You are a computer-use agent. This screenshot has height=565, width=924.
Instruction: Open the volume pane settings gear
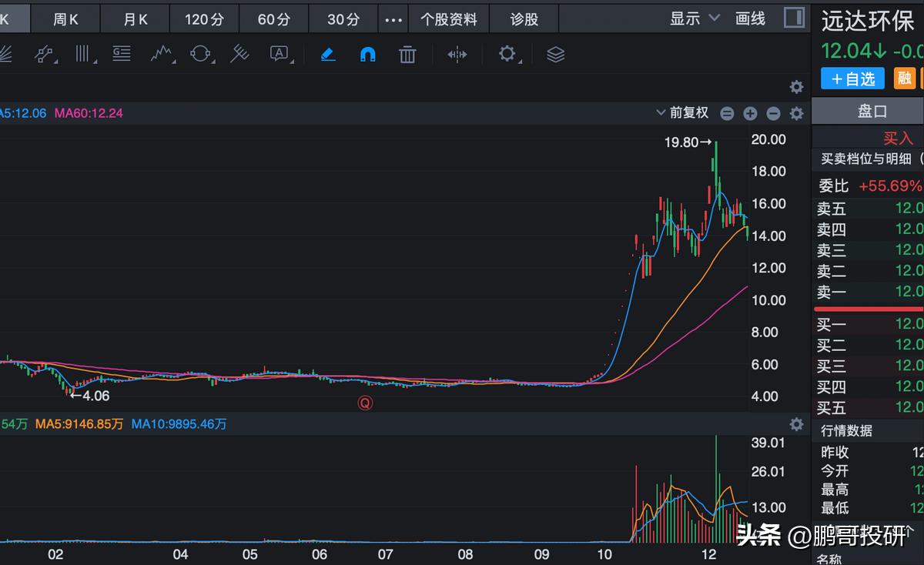[795, 424]
